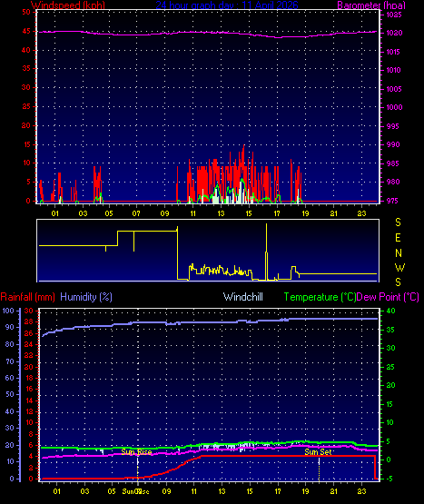Select the "Humidity (%)" legend label
The width and height of the screenshot is (424, 504).
pyautogui.click(x=86, y=297)
